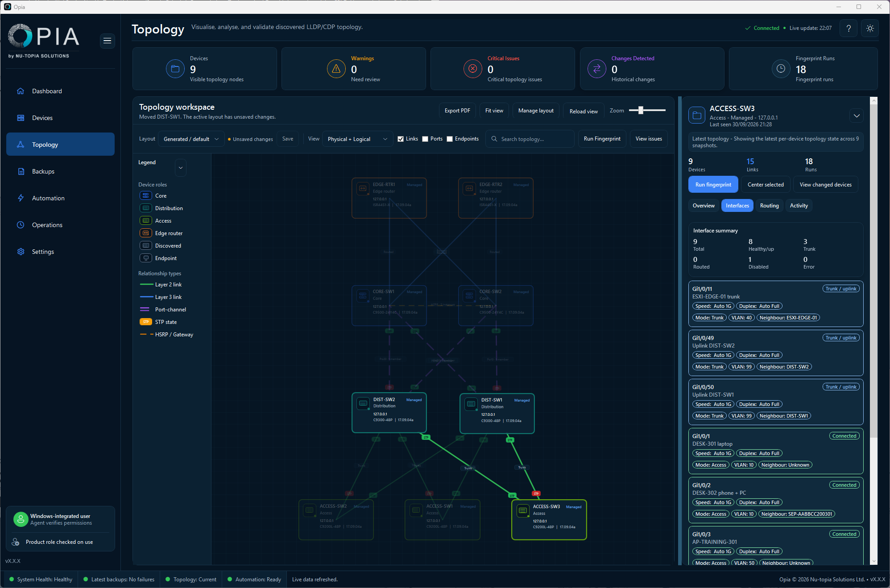The height and width of the screenshot is (588, 890).
Task: Uncheck the Links checkbox
Action: pos(401,139)
